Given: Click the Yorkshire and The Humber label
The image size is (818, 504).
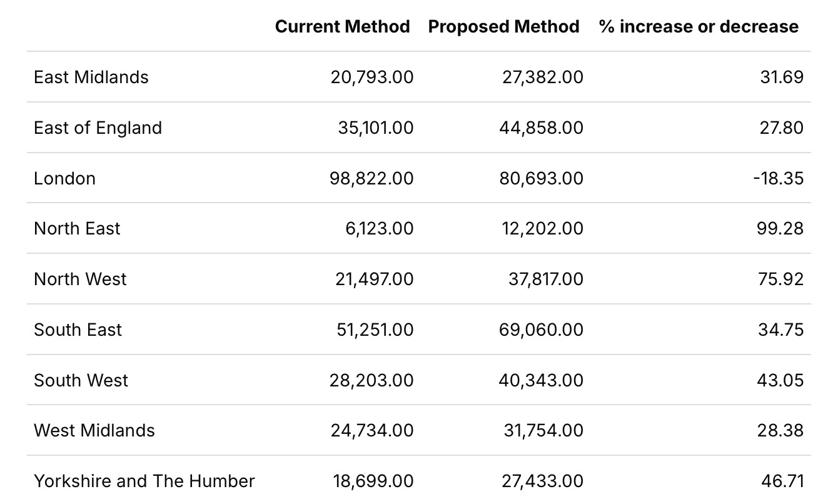Looking at the screenshot, I should point(144,481).
